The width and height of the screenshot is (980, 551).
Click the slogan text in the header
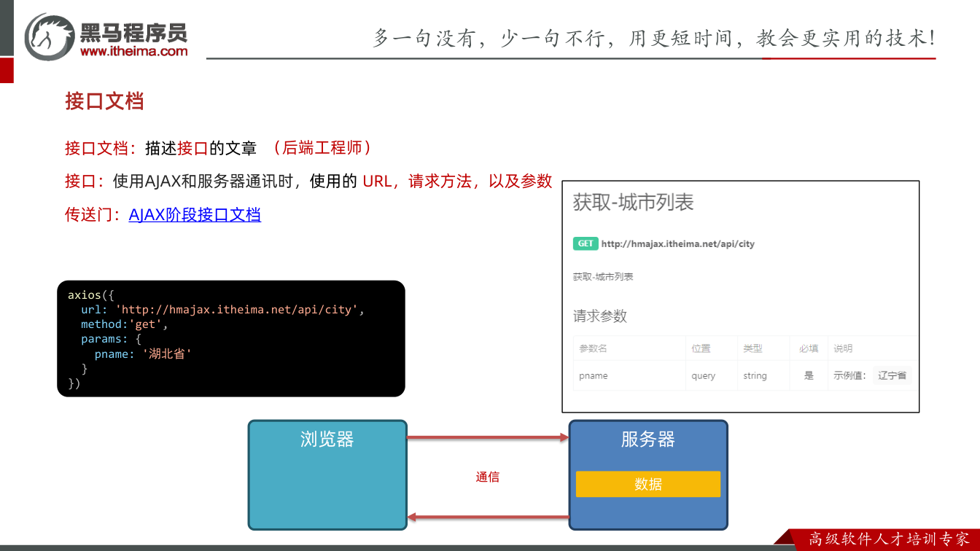654,38
